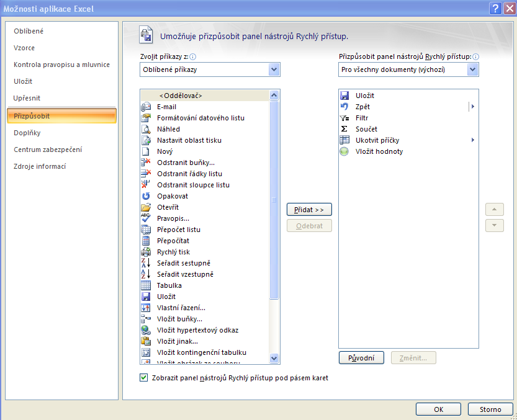Select the Rychlý tisk printer icon
The width and height of the screenshot is (517, 420).
pyautogui.click(x=146, y=252)
